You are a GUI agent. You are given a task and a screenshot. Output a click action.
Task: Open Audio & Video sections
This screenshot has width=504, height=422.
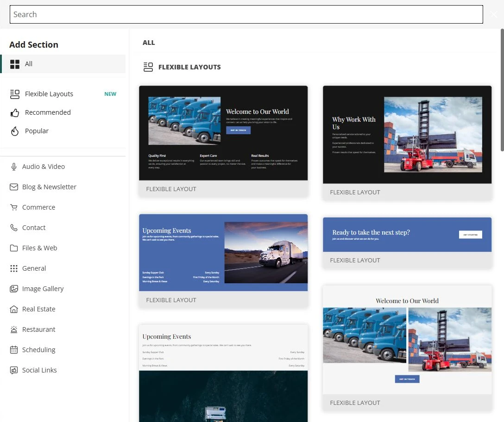click(x=63, y=167)
